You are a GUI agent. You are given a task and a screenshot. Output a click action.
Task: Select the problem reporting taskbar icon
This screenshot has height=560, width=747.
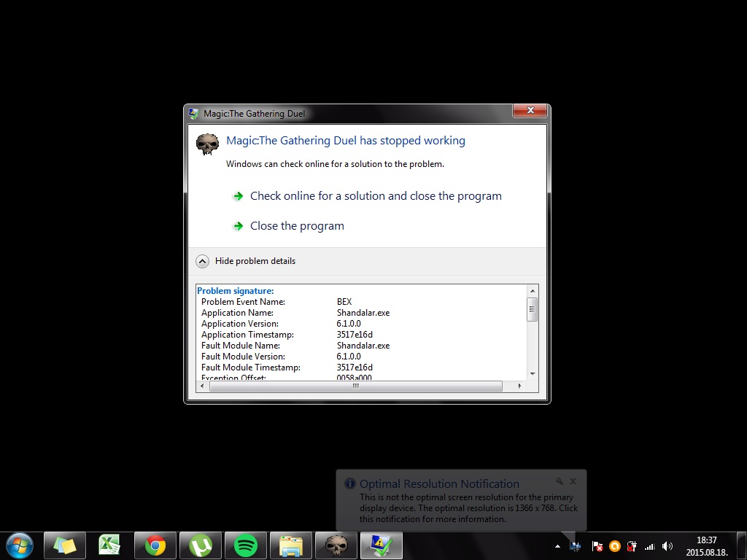tap(382, 545)
